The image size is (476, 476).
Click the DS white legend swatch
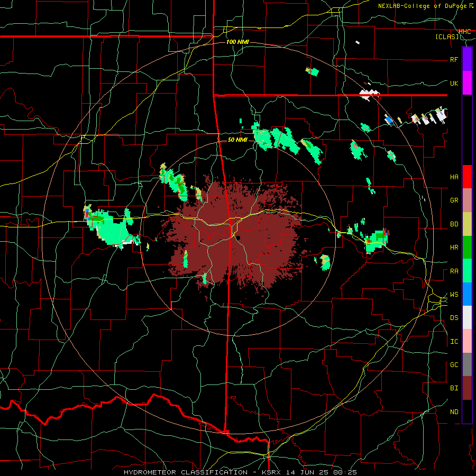tap(467, 317)
